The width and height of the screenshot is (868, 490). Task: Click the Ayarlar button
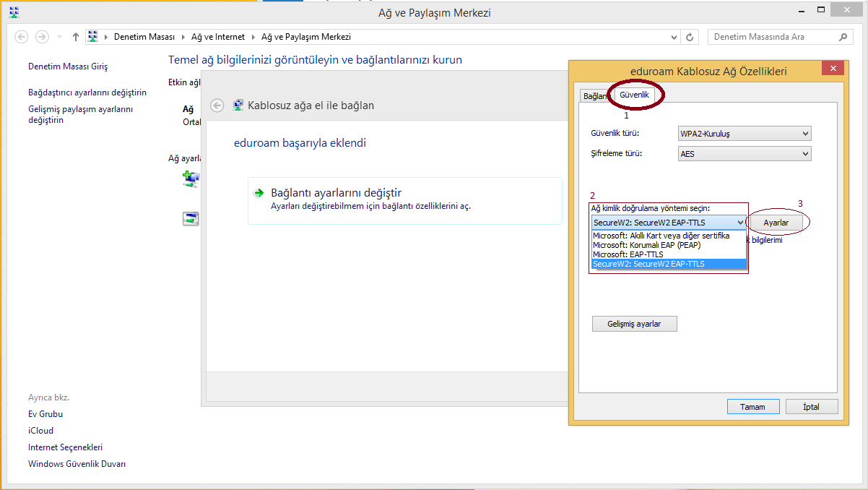[x=776, y=223]
